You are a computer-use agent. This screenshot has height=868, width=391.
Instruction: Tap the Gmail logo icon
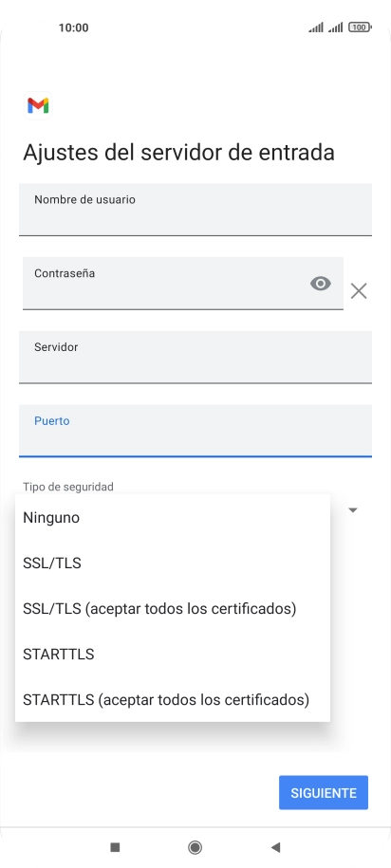point(38,105)
